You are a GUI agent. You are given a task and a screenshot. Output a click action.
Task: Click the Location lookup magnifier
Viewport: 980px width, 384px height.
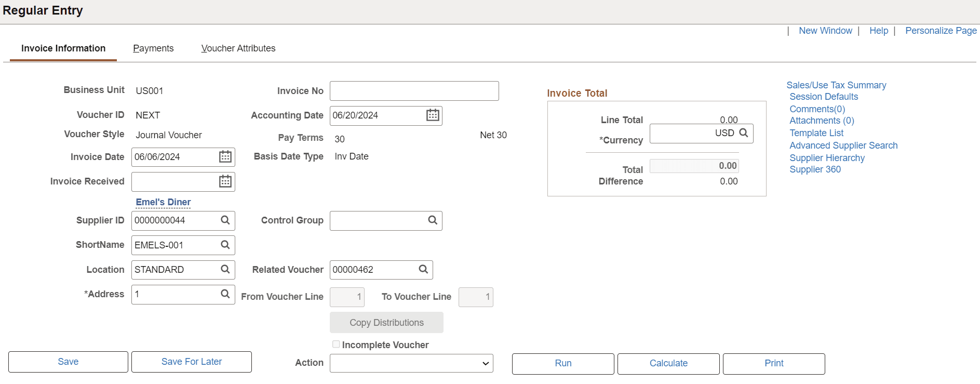tap(225, 269)
